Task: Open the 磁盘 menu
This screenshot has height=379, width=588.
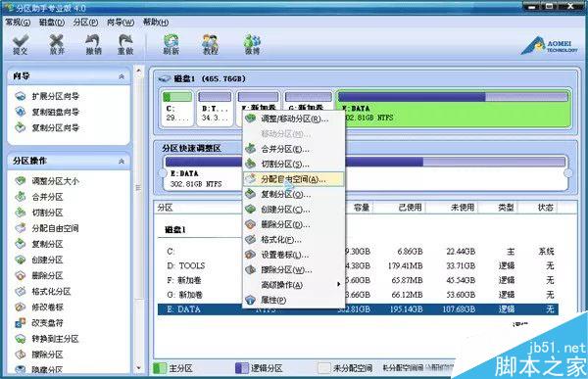Action: coord(52,23)
